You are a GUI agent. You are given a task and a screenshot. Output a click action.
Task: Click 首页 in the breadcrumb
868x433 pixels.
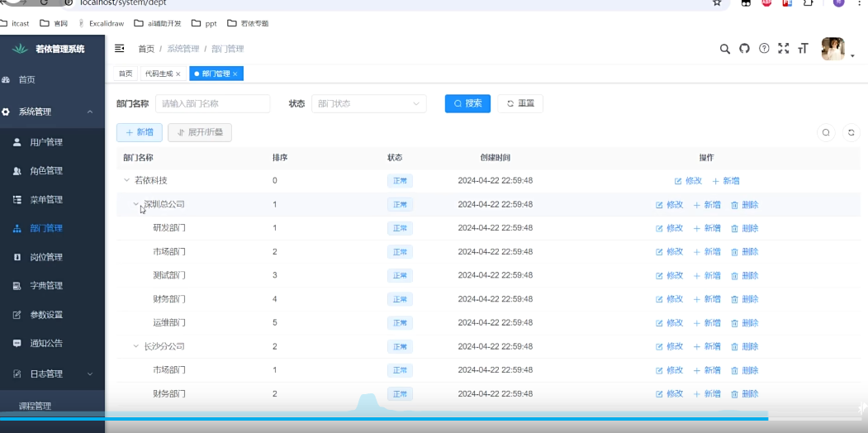(146, 49)
